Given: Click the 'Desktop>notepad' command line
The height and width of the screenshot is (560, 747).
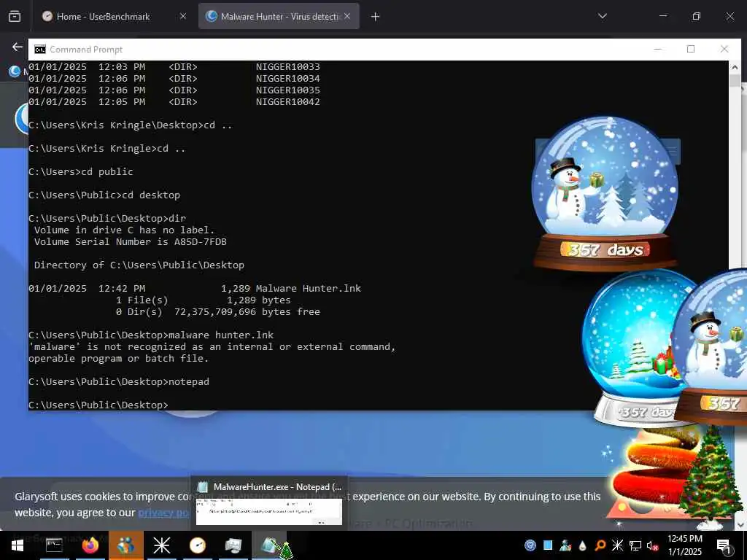Looking at the screenshot, I should click(x=119, y=382).
